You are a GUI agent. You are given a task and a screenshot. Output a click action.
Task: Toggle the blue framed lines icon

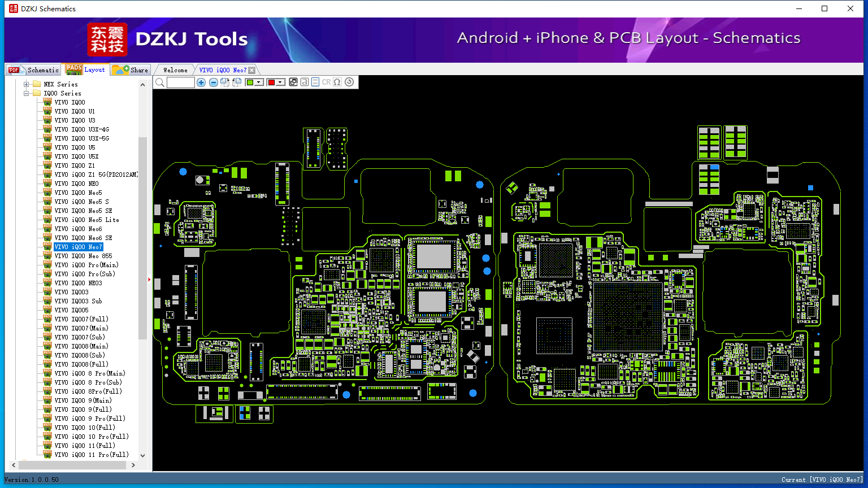point(315,82)
